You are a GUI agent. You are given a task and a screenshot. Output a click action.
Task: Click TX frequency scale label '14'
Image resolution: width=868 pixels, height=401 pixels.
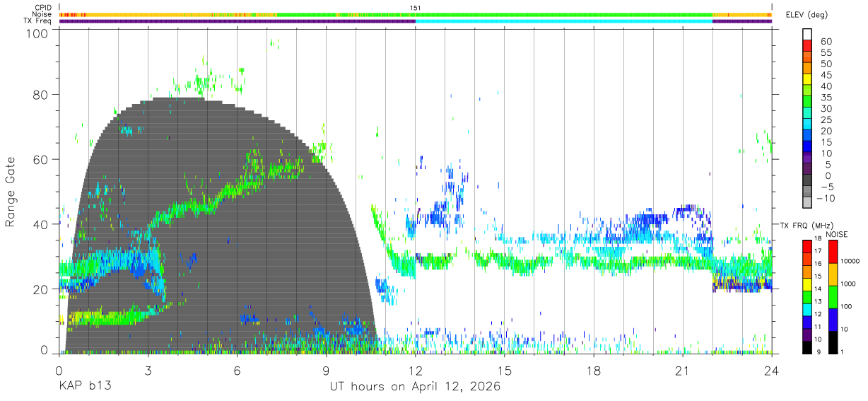point(818,289)
